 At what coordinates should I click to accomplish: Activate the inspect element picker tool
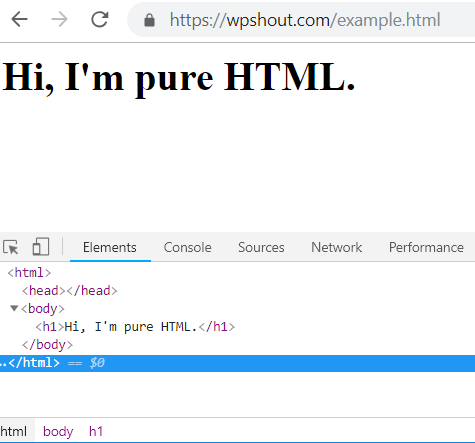pos(11,247)
